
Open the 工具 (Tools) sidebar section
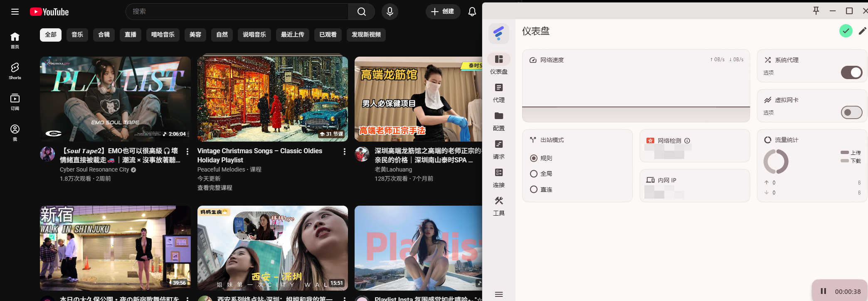tap(498, 206)
